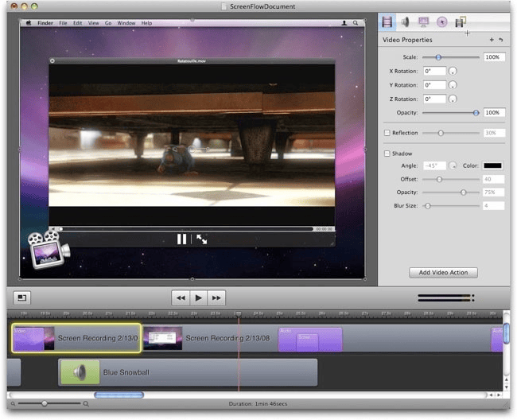This screenshot has width=517, height=420.
Task: Open the Finder menu in recorded screen
Action: [45, 23]
